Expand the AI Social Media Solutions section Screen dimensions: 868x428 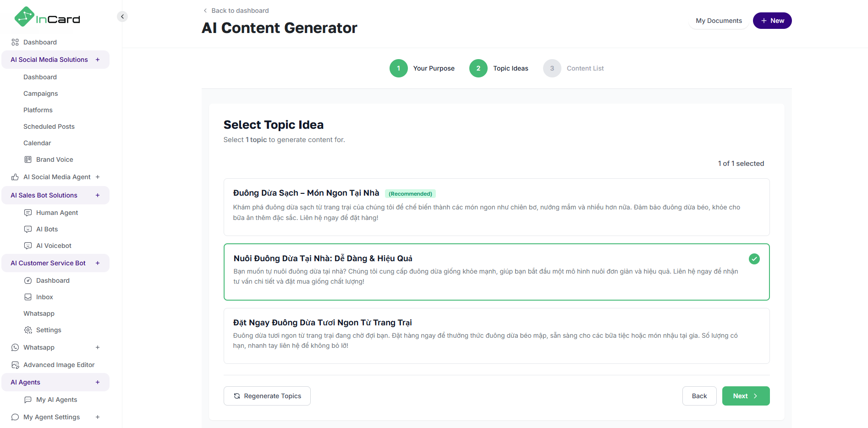tap(98, 60)
